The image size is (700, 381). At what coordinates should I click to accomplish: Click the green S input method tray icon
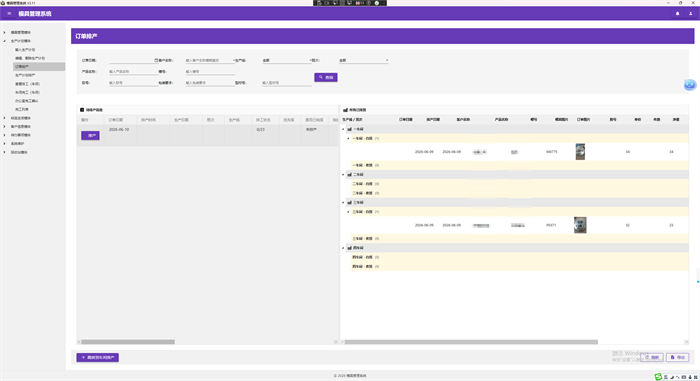pyautogui.click(x=658, y=377)
